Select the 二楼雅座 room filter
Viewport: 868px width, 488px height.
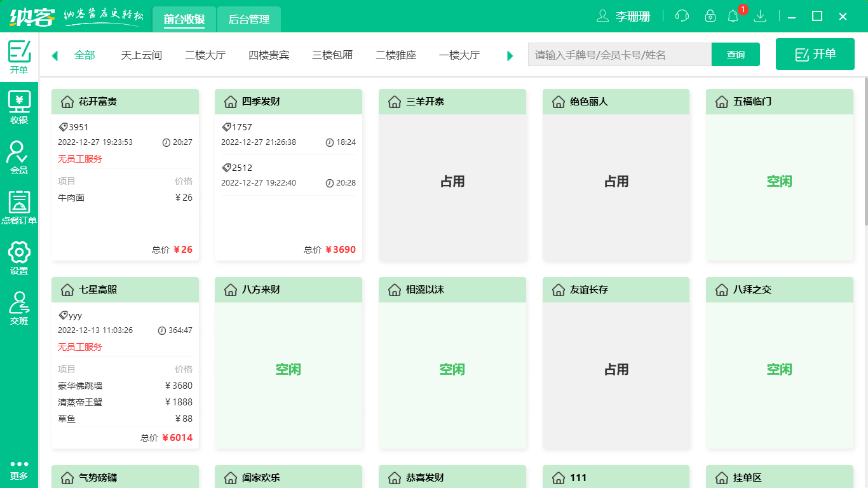(x=396, y=55)
